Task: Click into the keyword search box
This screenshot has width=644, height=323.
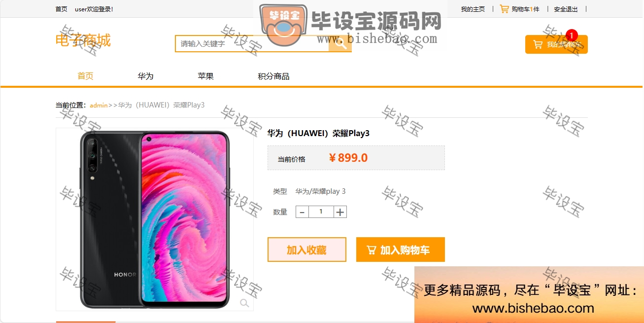Action: (x=252, y=43)
